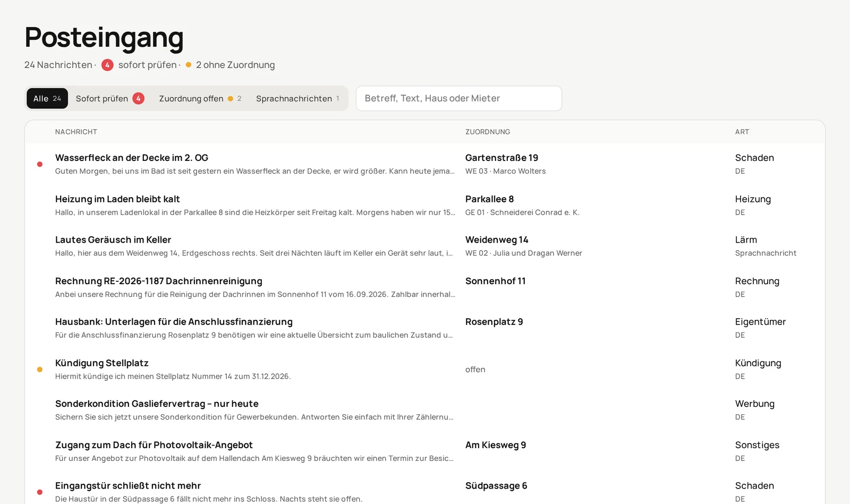Click Sprachnachricht label in Lärm row
The width and height of the screenshot is (850, 504).
tap(766, 253)
